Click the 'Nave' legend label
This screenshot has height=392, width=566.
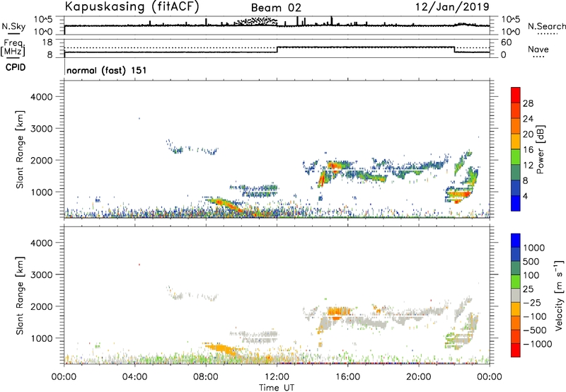coord(538,49)
